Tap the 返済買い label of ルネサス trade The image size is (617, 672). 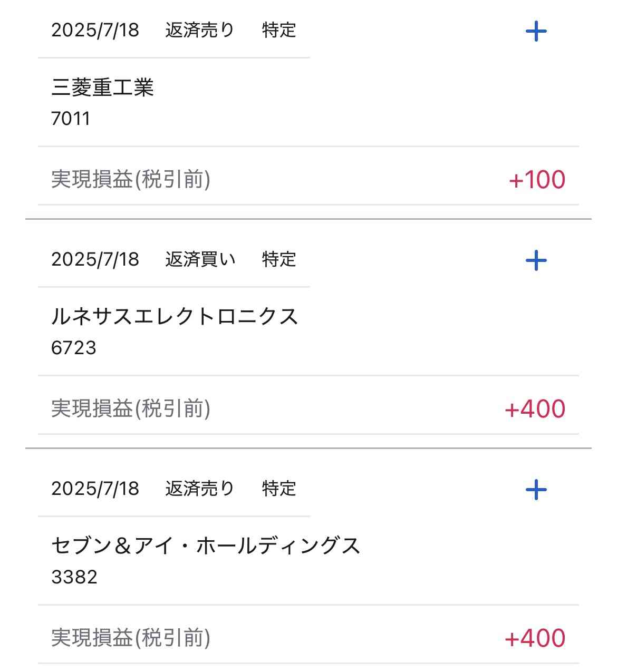pos(200,259)
